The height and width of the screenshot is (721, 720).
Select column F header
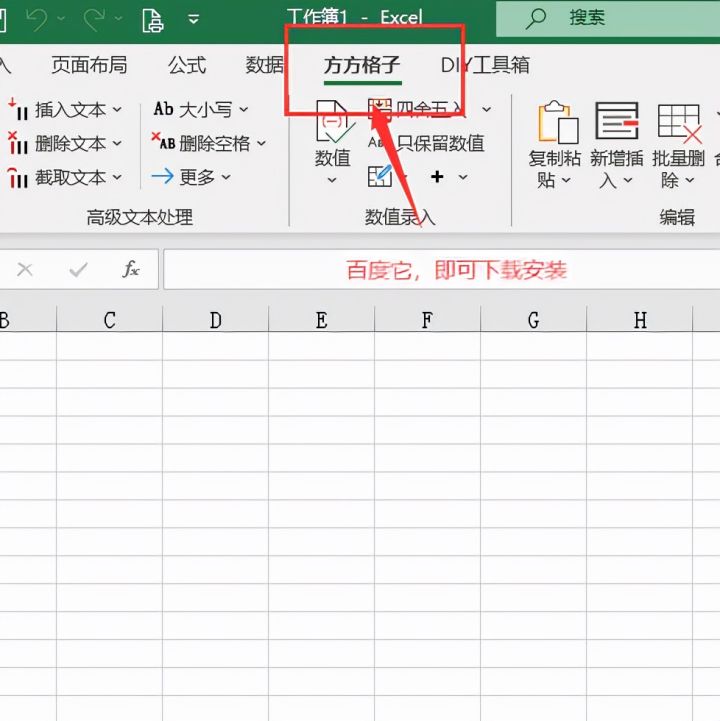pyautogui.click(x=428, y=320)
